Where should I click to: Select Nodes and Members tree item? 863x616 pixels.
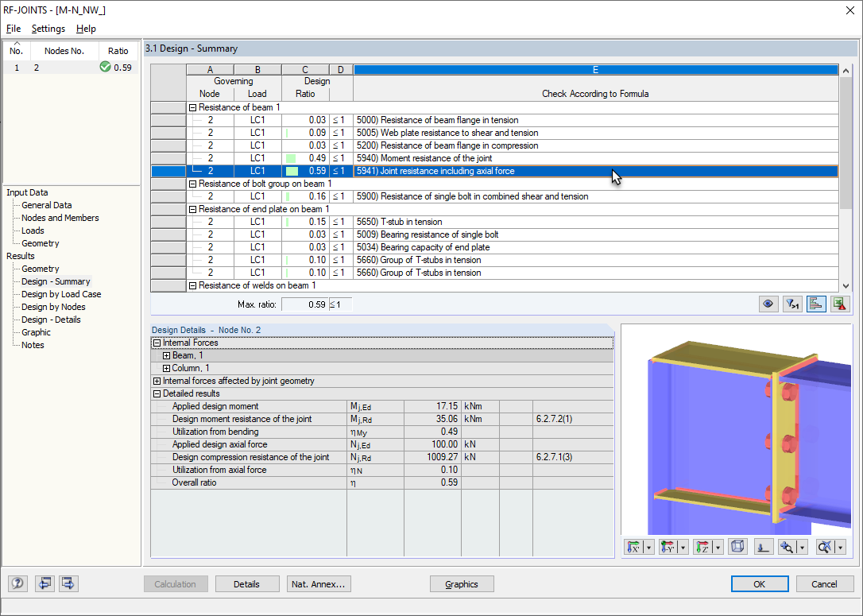tap(60, 218)
